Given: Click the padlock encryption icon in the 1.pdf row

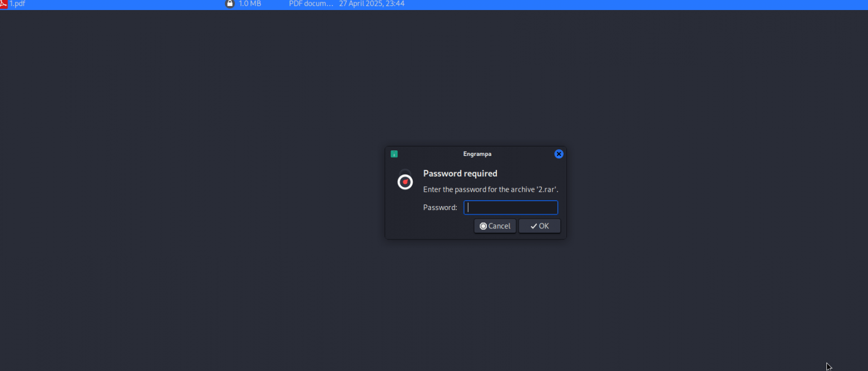Looking at the screenshot, I should [230, 3].
